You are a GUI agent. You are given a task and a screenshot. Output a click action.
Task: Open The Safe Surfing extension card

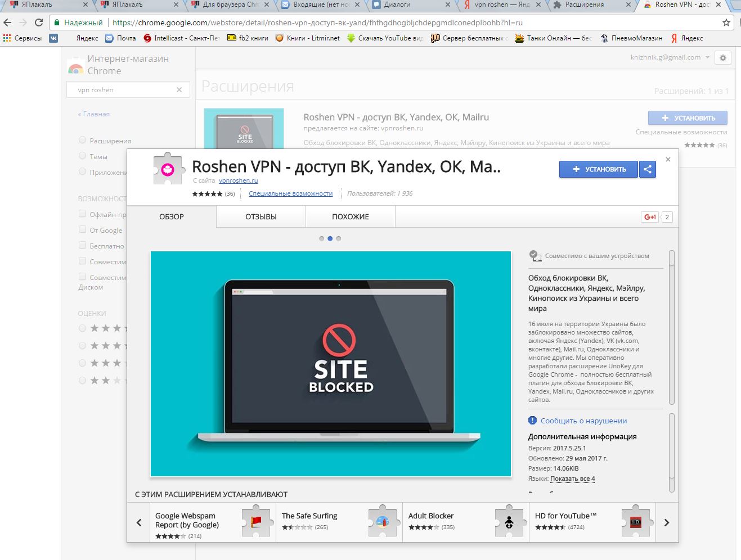tap(339, 522)
